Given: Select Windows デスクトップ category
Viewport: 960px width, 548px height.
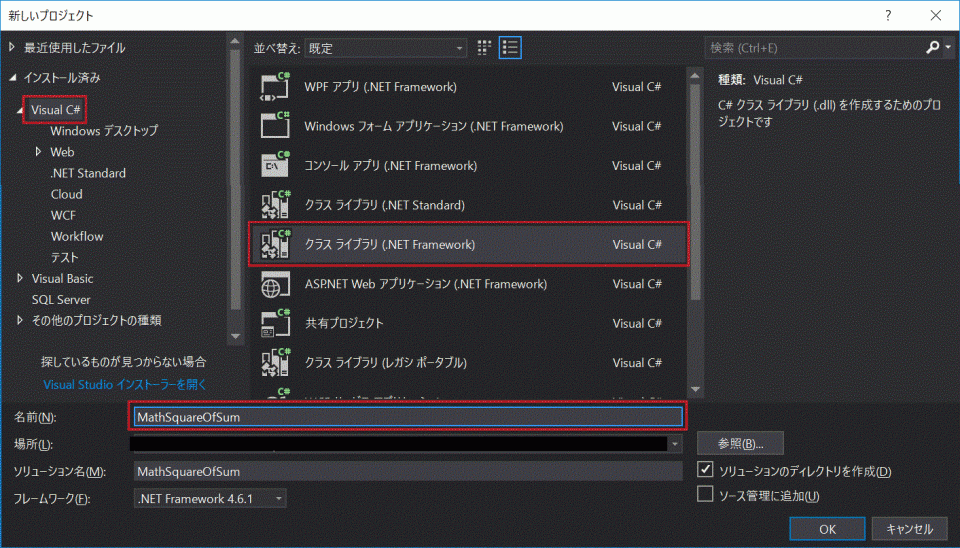Looking at the screenshot, I should click(x=104, y=130).
